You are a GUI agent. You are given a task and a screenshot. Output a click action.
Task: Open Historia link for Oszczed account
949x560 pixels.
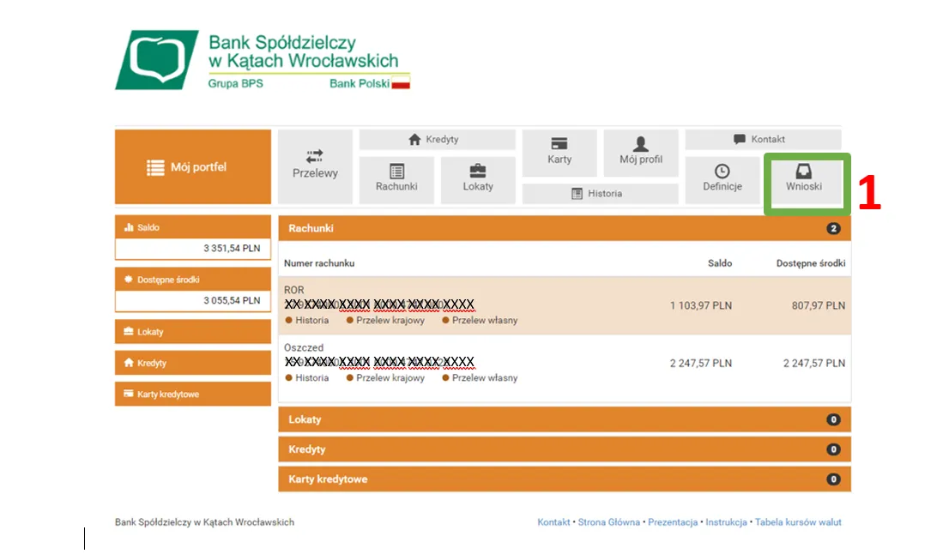(311, 378)
